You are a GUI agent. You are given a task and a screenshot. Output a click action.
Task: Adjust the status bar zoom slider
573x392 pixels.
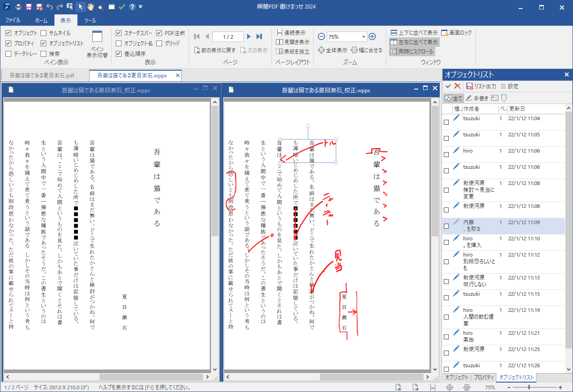tap(529, 387)
